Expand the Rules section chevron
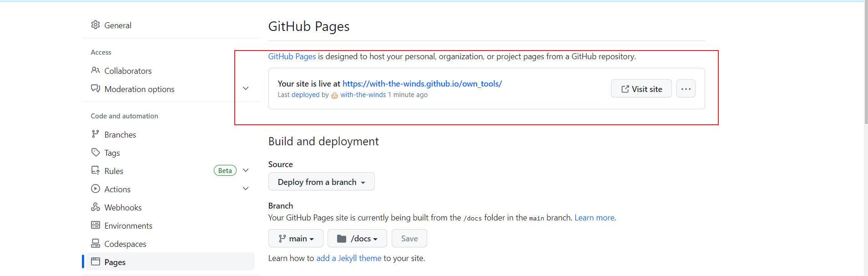This screenshot has height=276, width=868. (246, 170)
